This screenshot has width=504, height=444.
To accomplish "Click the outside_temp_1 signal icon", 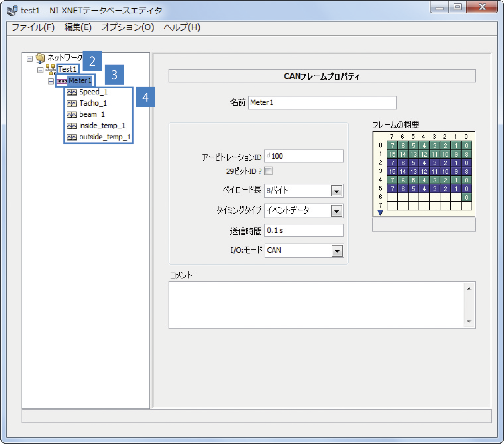I will click(72, 138).
